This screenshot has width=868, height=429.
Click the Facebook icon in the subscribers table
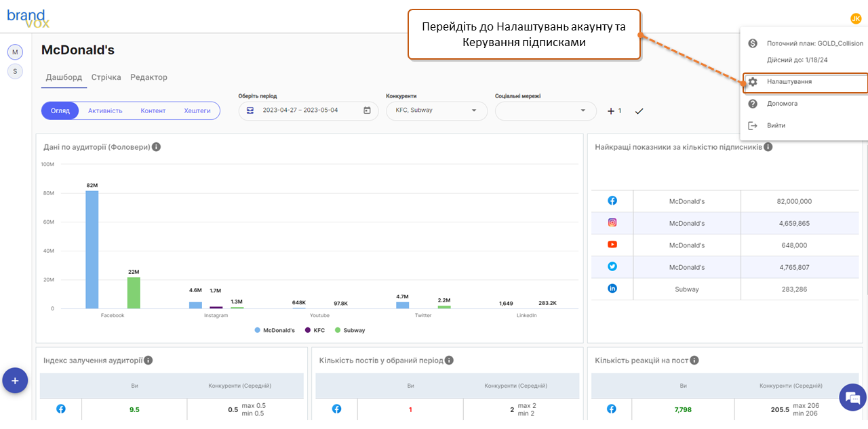pos(612,201)
